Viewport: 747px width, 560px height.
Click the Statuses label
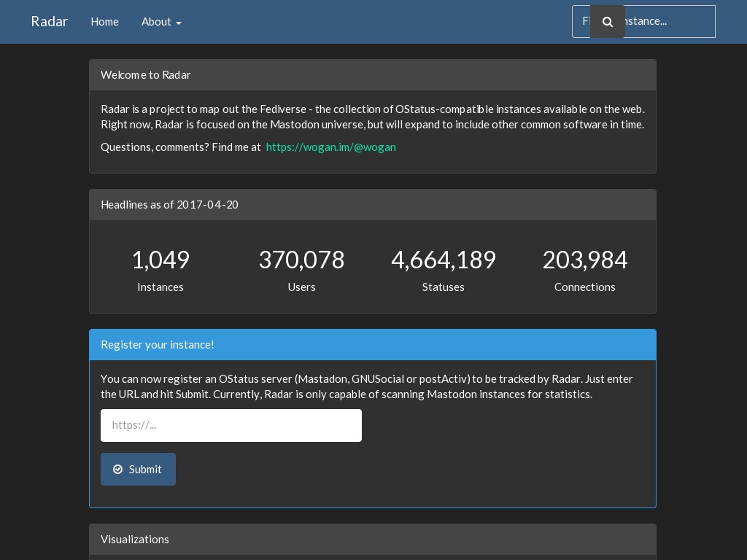click(x=443, y=287)
